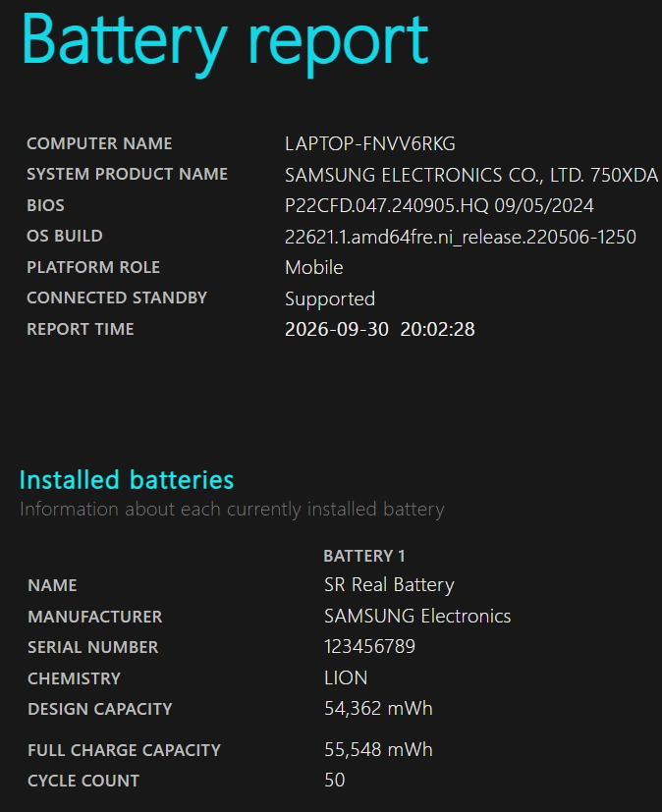Select the full charge capacity 55,548 mWh
Screen dimensions: 662x812
(378, 750)
